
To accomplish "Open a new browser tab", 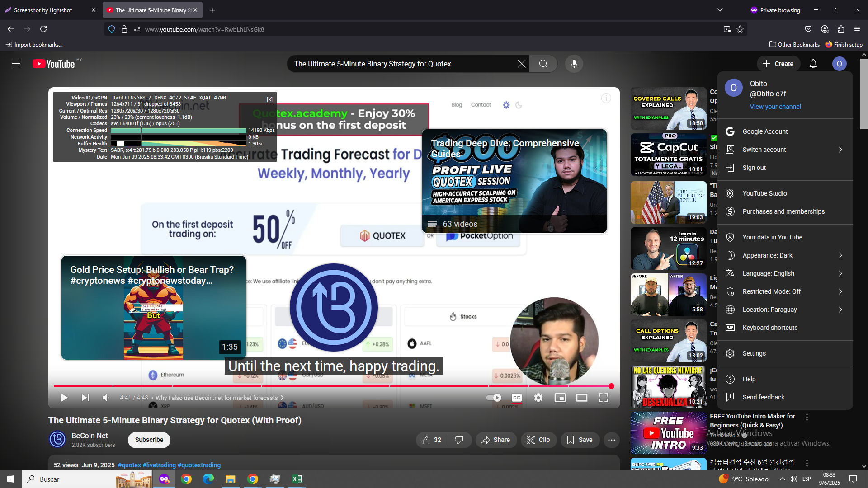I will click(212, 10).
